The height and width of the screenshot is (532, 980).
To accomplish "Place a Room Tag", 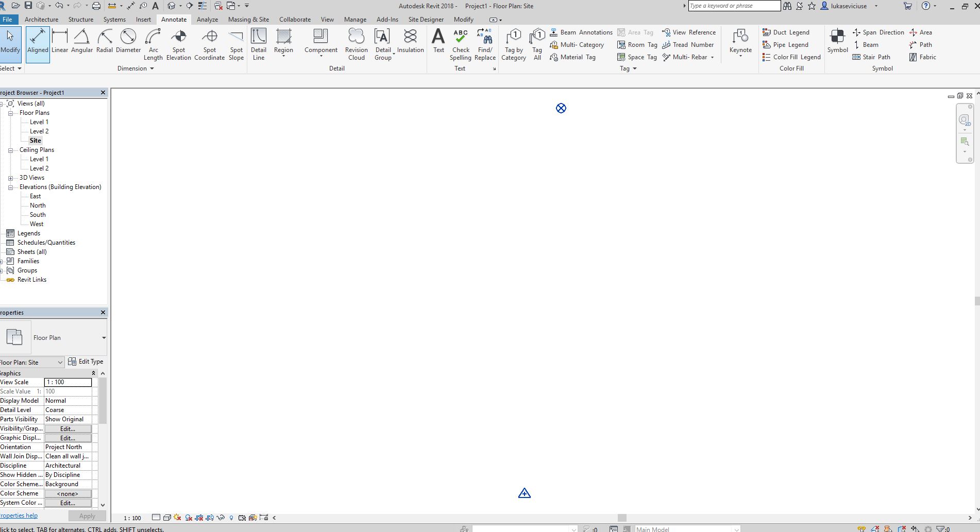I will [x=637, y=45].
